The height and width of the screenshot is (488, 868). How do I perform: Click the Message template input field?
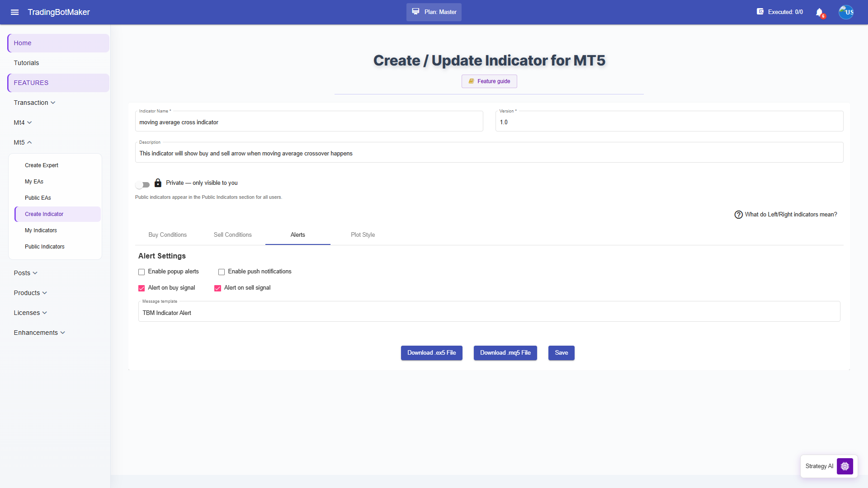(489, 312)
